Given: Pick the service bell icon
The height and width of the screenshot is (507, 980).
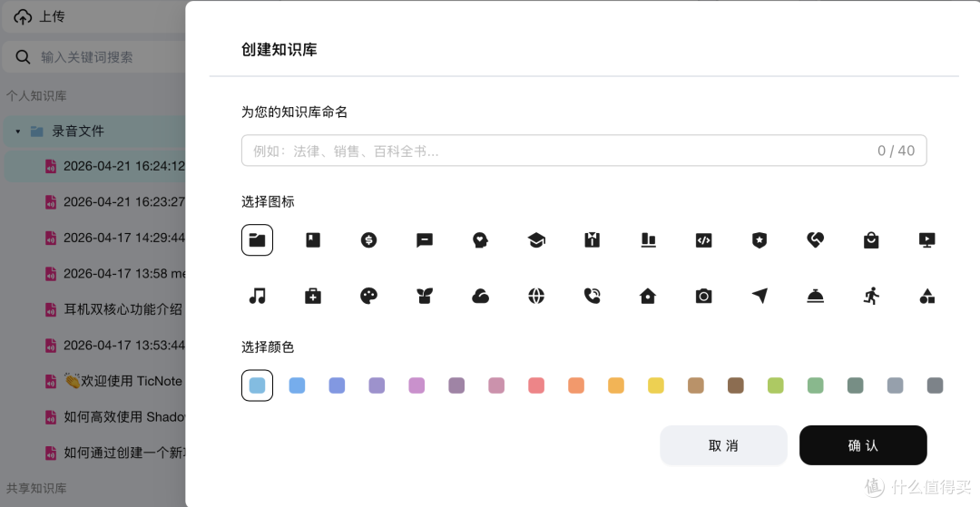Looking at the screenshot, I should tap(815, 296).
